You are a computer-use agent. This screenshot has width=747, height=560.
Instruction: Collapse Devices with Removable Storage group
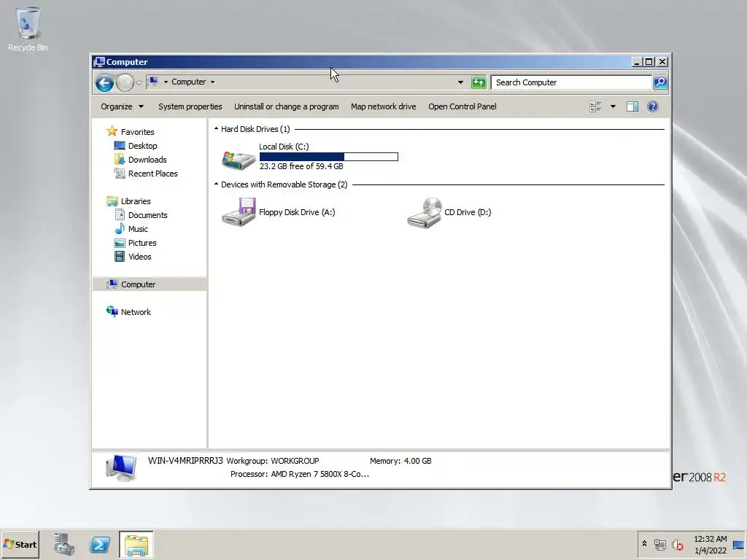pyautogui.click(x=216, y=184)
